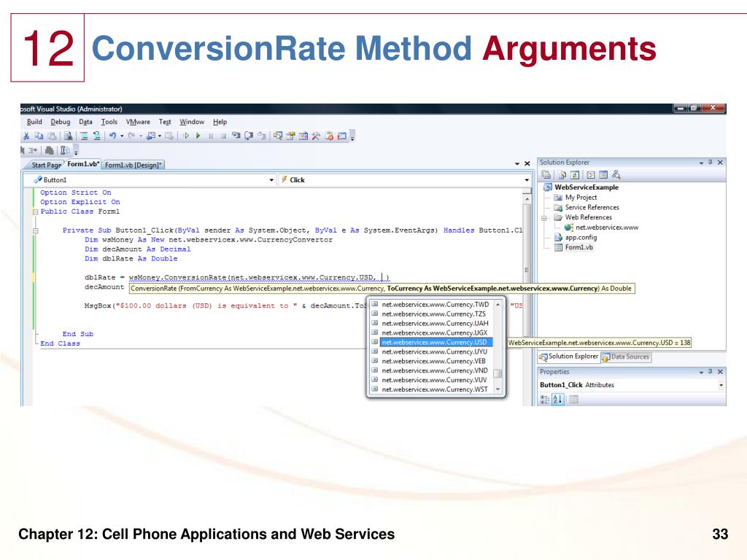This screenshot has height=560, width=747.
Task: Open Object Browser toolbar icon
Action: pos(303,136)
